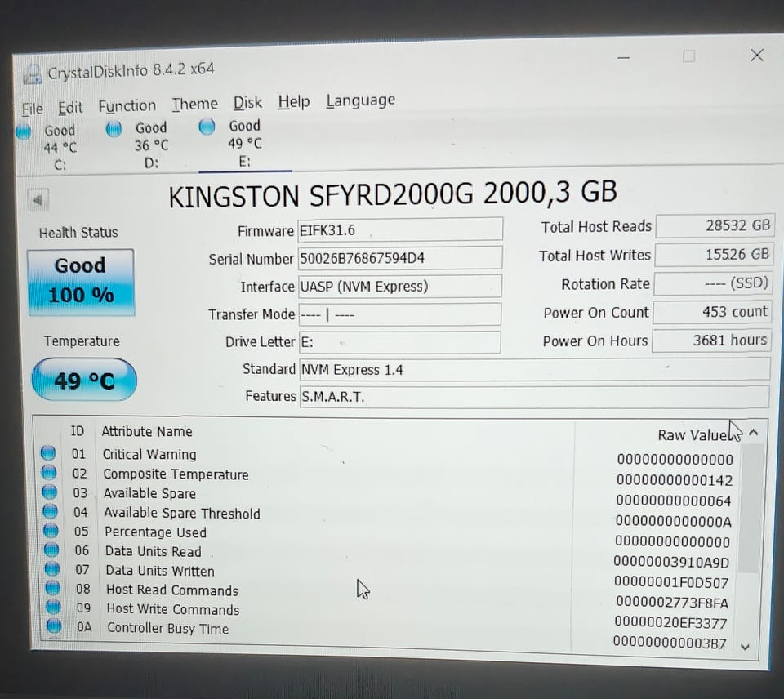Click the status circle next to Controller Busy Time
Viewport: 784px width, 699px height.
(x=54, y=626)
